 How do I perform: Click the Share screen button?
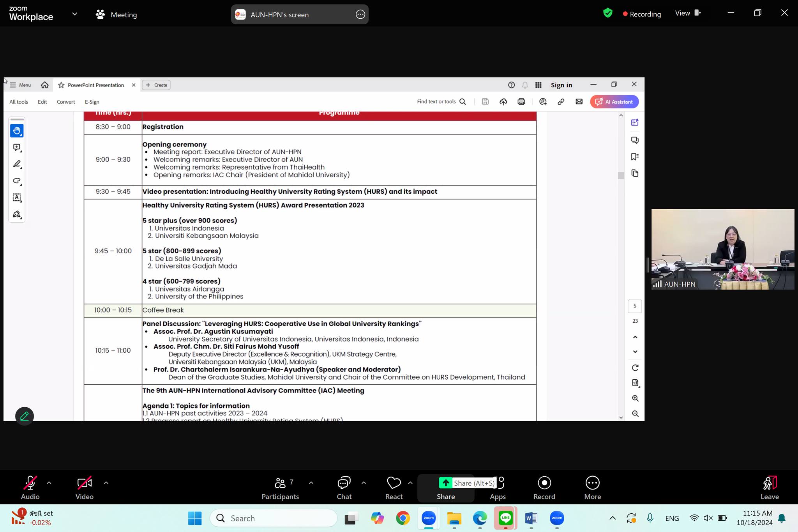446,488
